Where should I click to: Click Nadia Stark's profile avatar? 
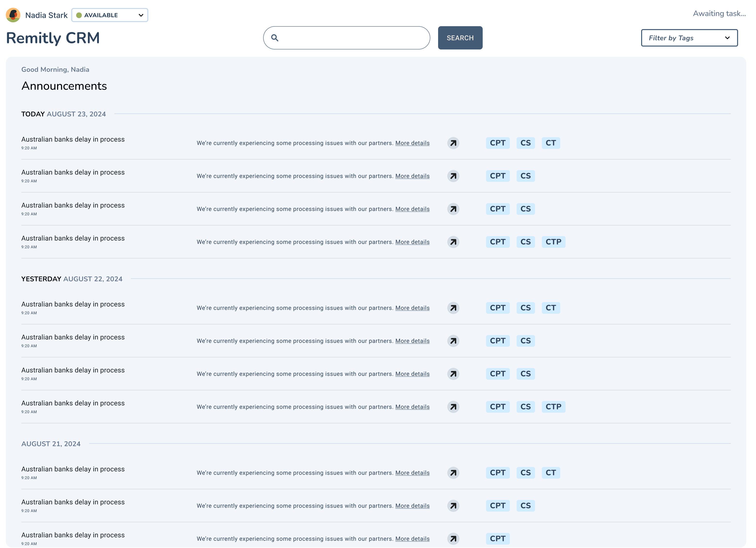(13, 15)
